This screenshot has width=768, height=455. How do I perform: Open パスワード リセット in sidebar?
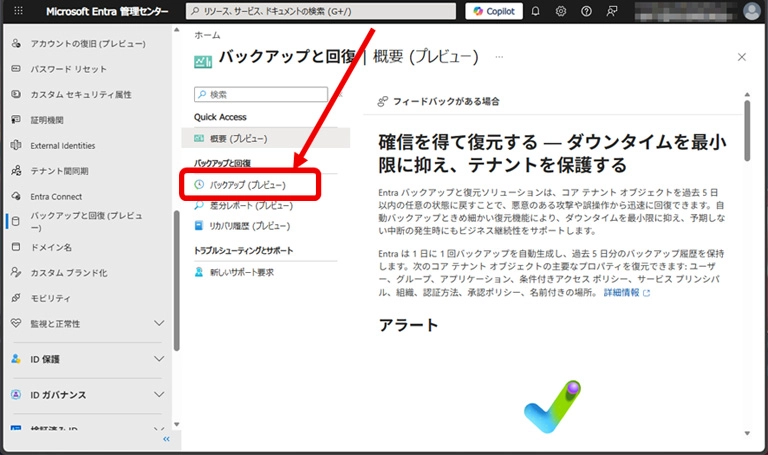69,69
